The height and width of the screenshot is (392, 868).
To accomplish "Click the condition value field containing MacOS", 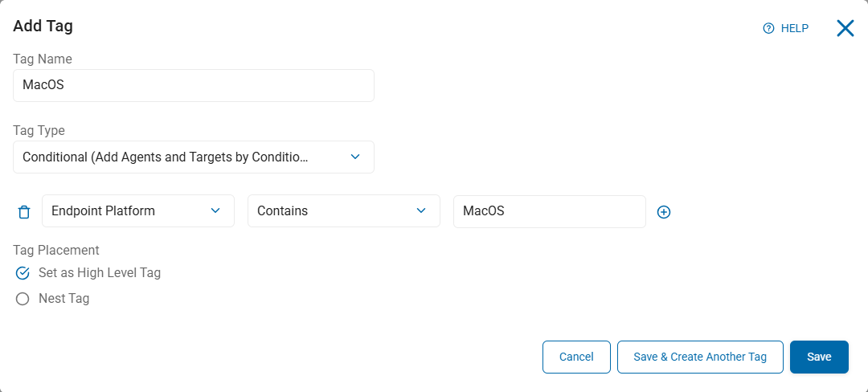I will pyautogui.click(x=549, y=211).
